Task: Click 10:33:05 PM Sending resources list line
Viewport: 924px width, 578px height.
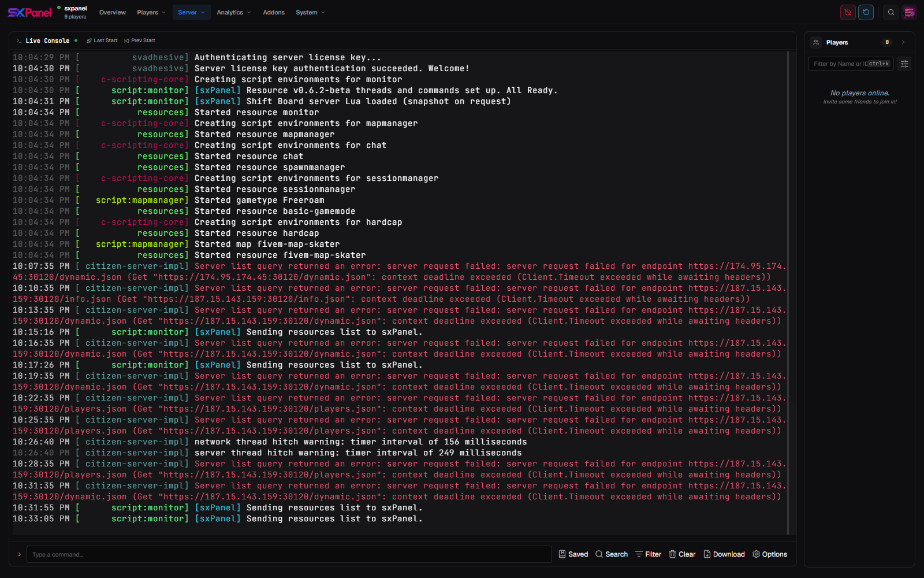Action: 218,518
